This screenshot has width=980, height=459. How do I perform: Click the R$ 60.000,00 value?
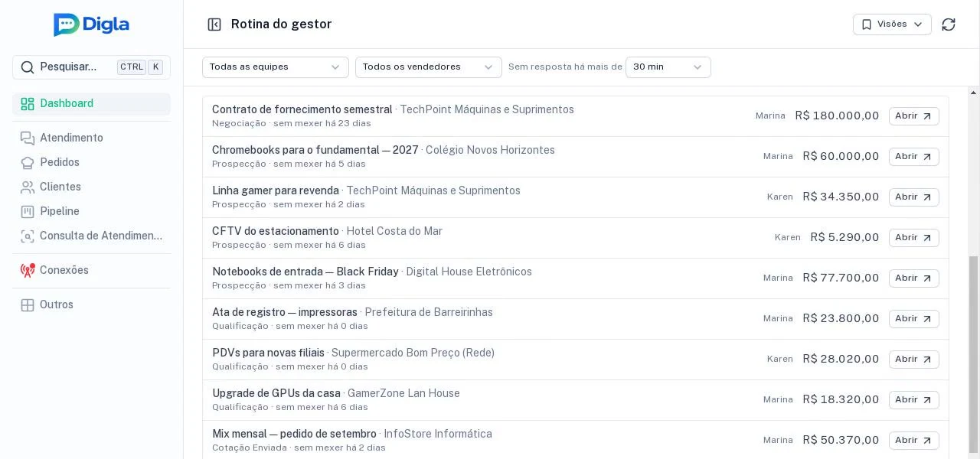pyautogui.click(x=841, y=157)
